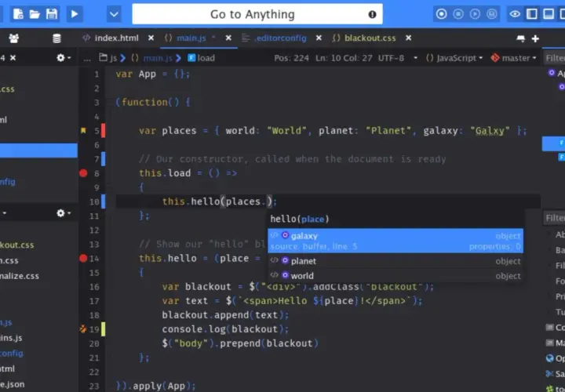Click line number 1 in the gutter
This screenshot has width=565, height=392.
tap(97, 74)
